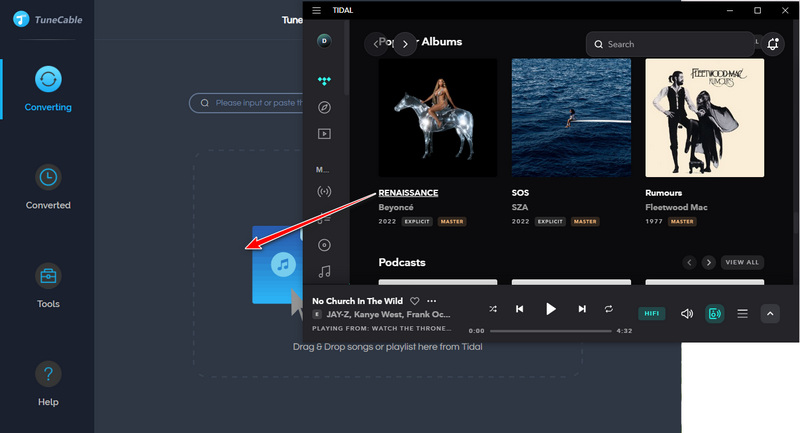Open TIDAL notifications bell
Image resolution: width=800 pixels, height=433 pixels.
click(x=773, y=44)
